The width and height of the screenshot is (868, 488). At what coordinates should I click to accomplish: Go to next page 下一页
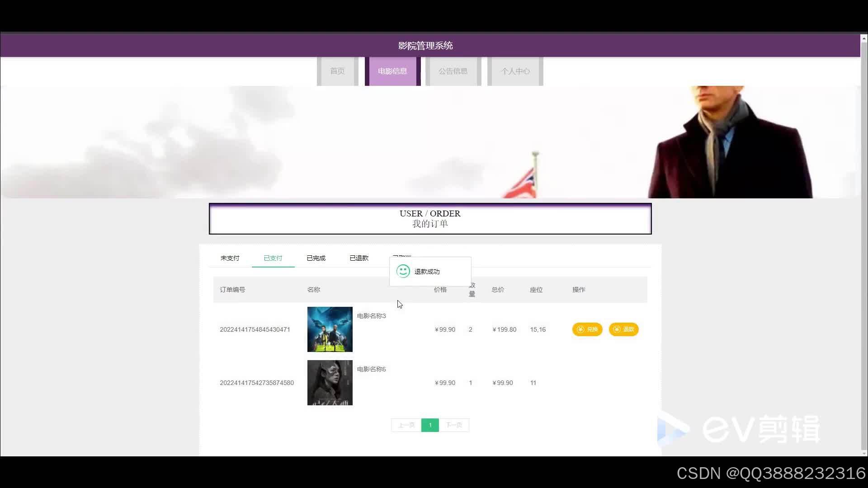[454, 425]
